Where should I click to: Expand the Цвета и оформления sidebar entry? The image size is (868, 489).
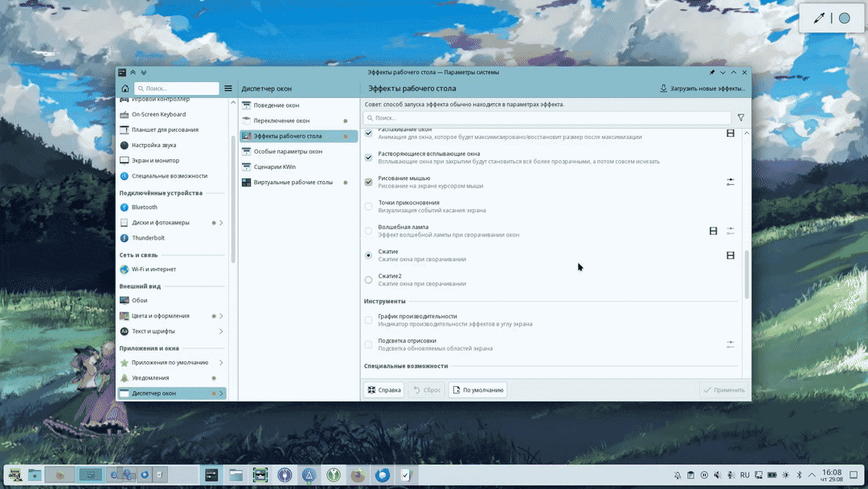221,316
